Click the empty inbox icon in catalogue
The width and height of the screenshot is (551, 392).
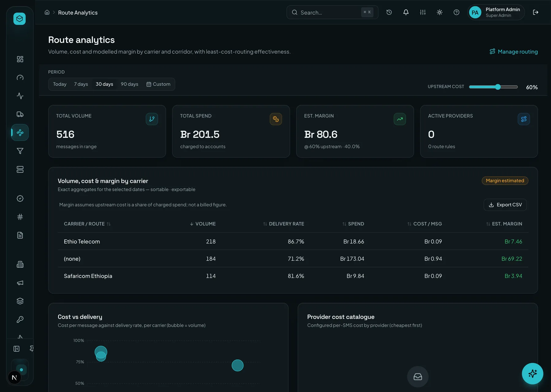pyautogui.click(x=418, y=377)
